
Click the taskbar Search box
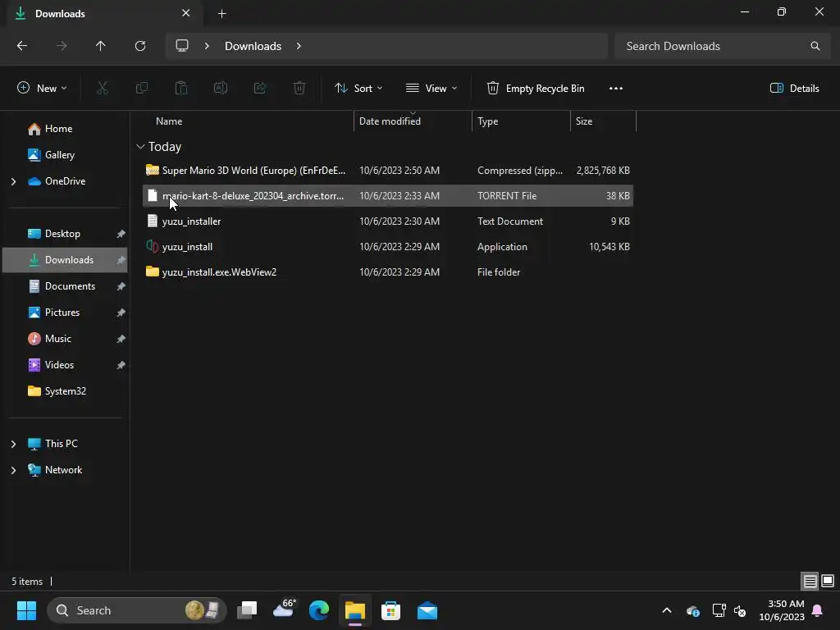tap(137, 610)
